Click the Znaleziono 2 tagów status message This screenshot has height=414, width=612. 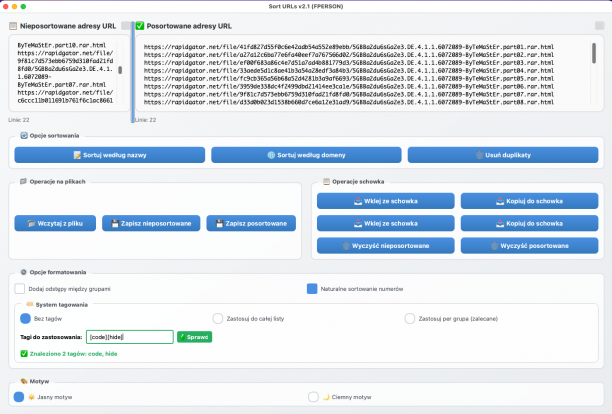(x=69, y=354)
